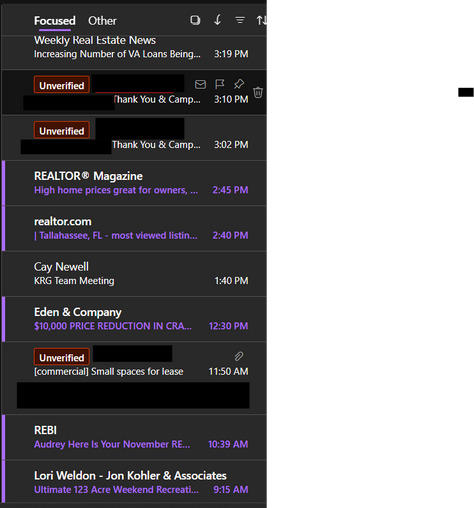Click the 'Increasing Number of VA Loans Being...' subject

117,54
